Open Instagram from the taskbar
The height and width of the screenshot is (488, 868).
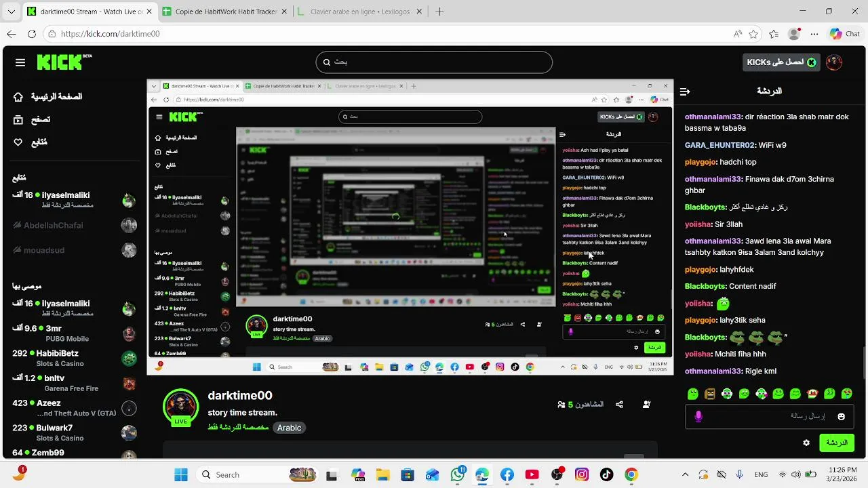pyautogui.click(x=581, y=474)
